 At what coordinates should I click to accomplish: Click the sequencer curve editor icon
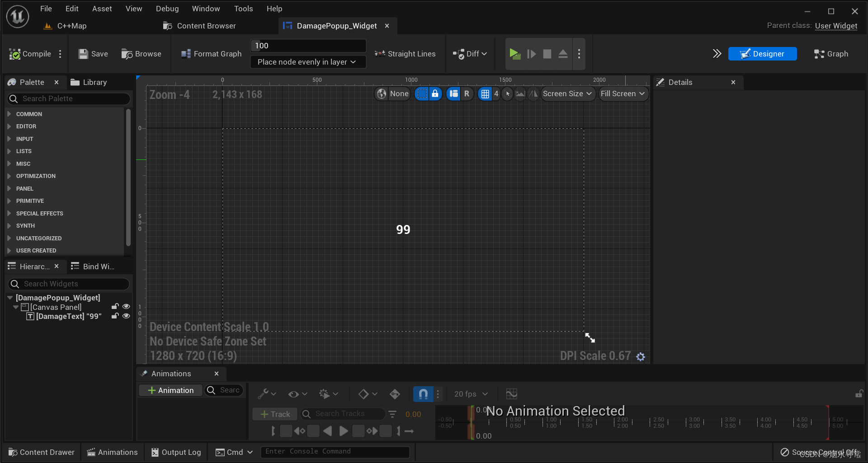(511, 394)
